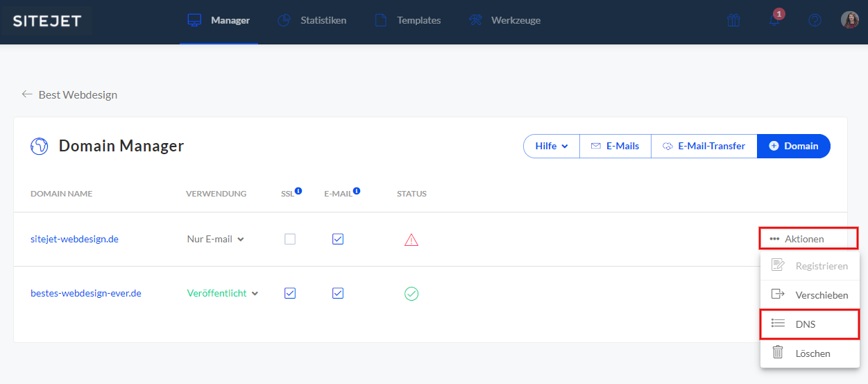This screenshot has height=384, width=868.
Task: Click the gift icon in header
Action: 733,21
